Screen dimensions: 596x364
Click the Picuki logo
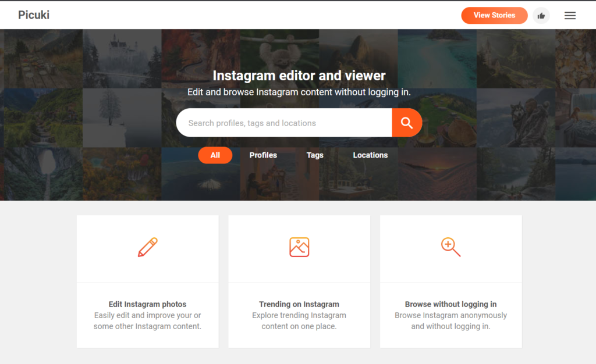coord(34,15)
